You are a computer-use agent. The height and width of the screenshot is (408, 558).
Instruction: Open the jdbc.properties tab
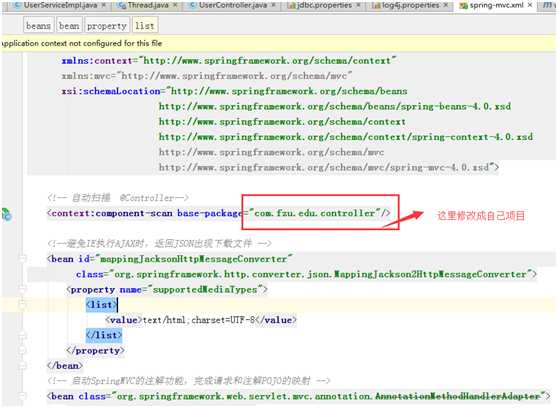point(325,5)
